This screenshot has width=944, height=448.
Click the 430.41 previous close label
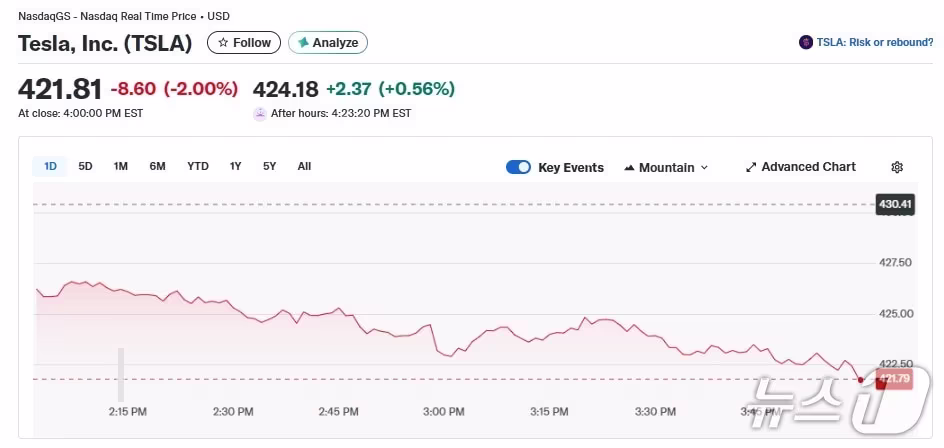894,205
